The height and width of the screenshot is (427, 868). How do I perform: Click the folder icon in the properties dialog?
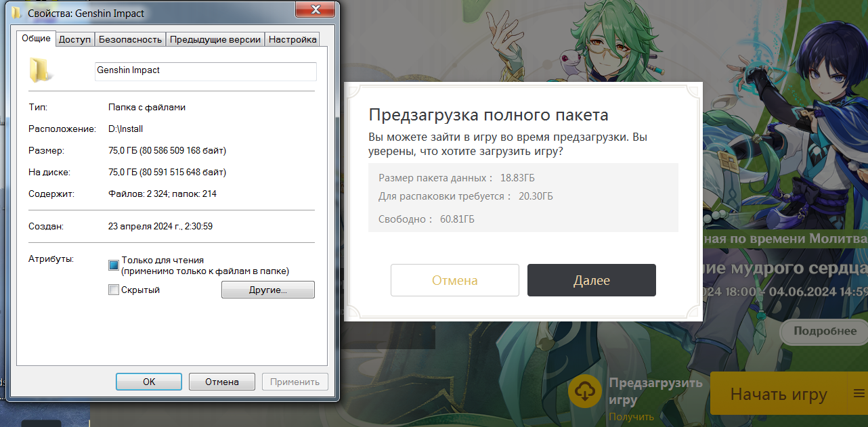(39, 70)
